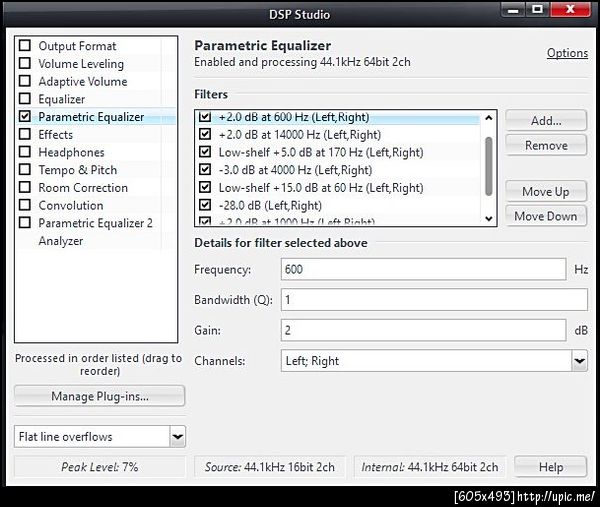Tick the Room Correction checkbox
Viewport: 600px width, 507px height.
pyautogui.click(x=25, y=187)
